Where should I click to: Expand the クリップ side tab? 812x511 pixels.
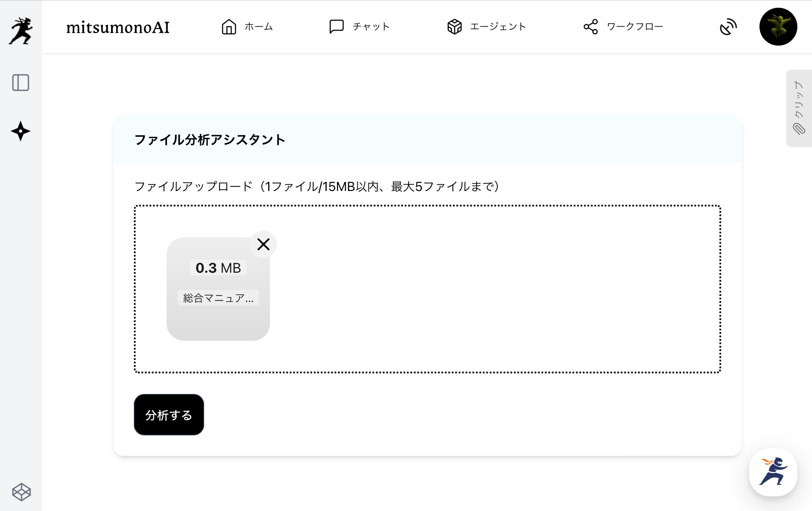click(799, 108)
